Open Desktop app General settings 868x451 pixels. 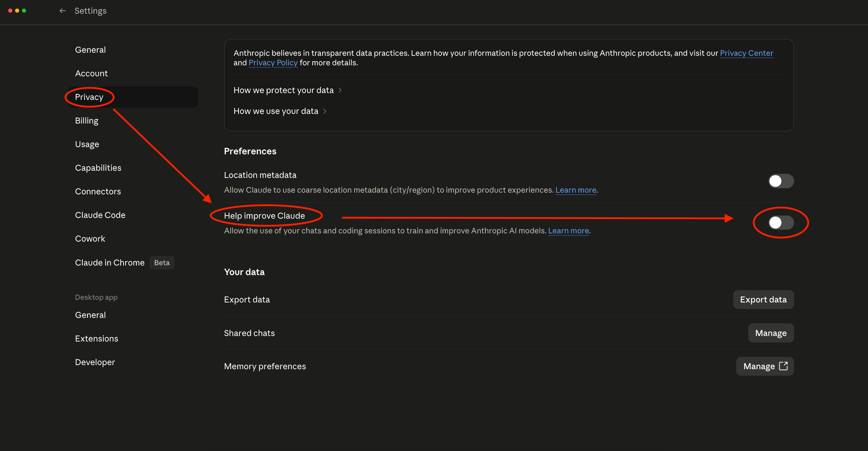[90, 315]
